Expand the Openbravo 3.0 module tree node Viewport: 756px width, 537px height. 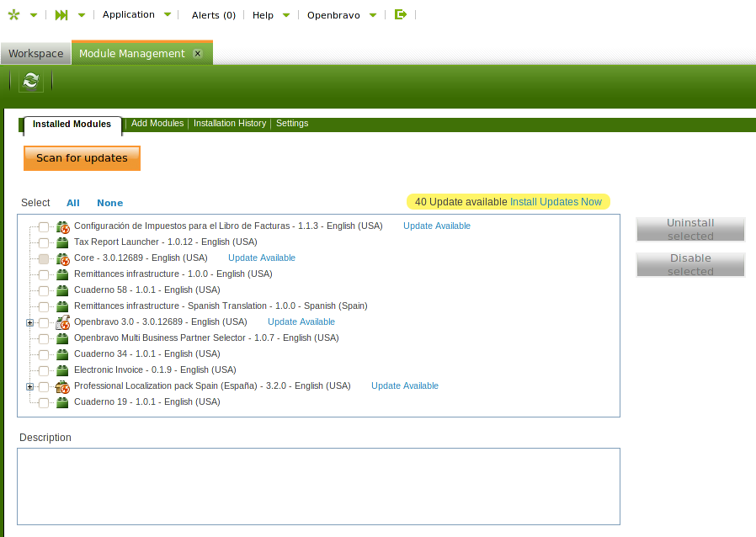[30, 322]
